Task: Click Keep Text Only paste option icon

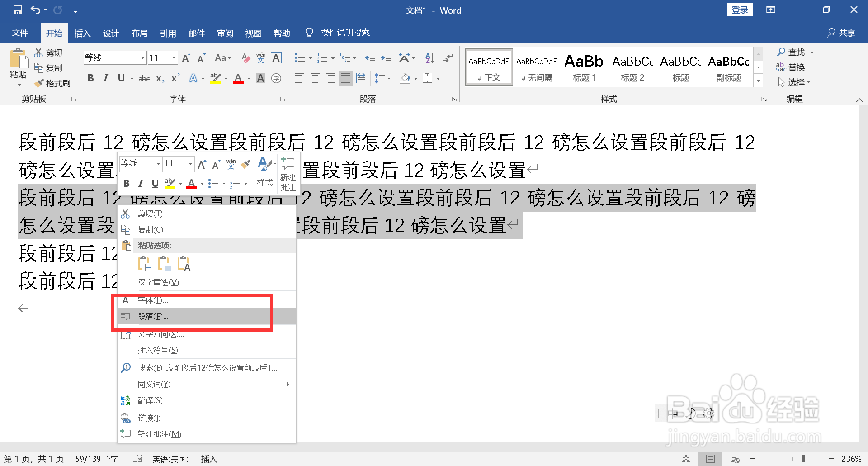Action: [x=184, y=263]
